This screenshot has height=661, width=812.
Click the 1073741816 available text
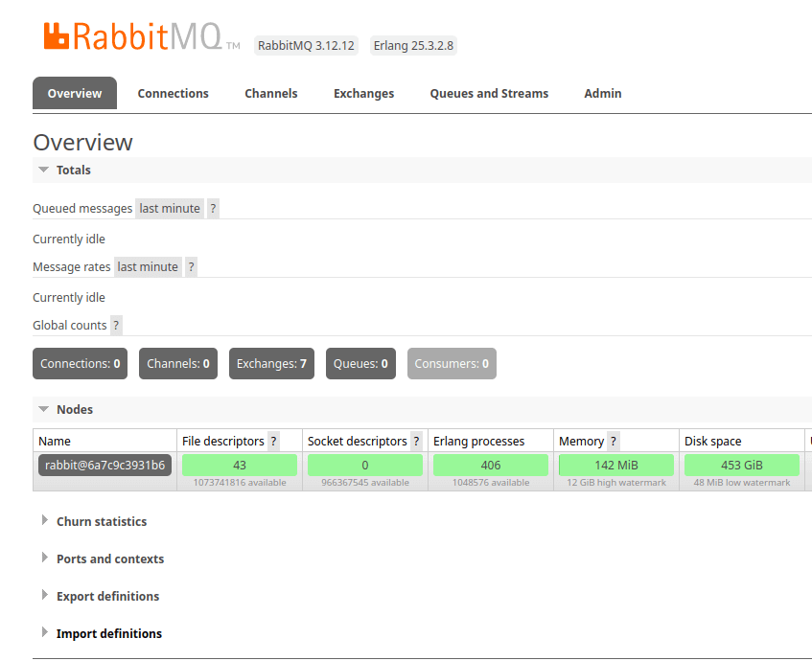[240, 483]
